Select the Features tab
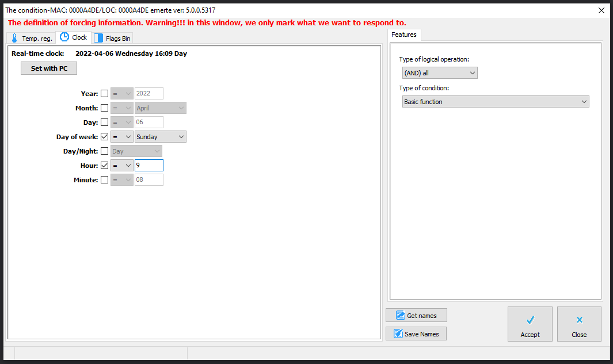613x364 pixels. (x=404, y=35)
